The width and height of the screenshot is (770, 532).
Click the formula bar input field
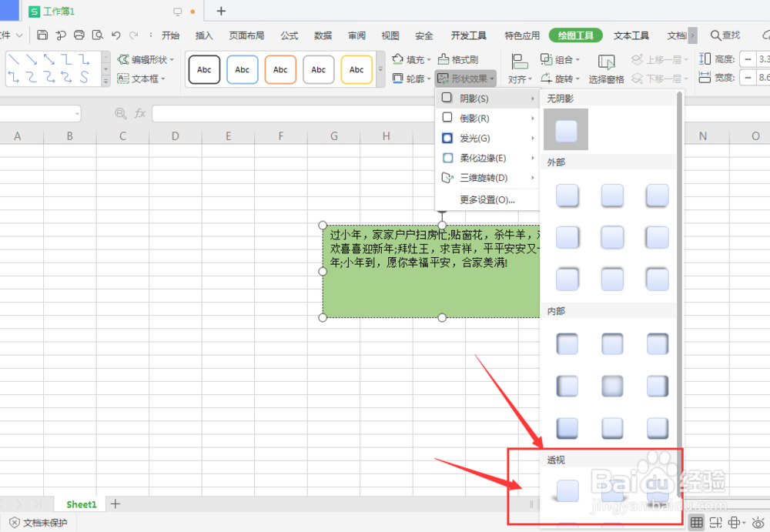pyautogui.click(x=295, y=113)
